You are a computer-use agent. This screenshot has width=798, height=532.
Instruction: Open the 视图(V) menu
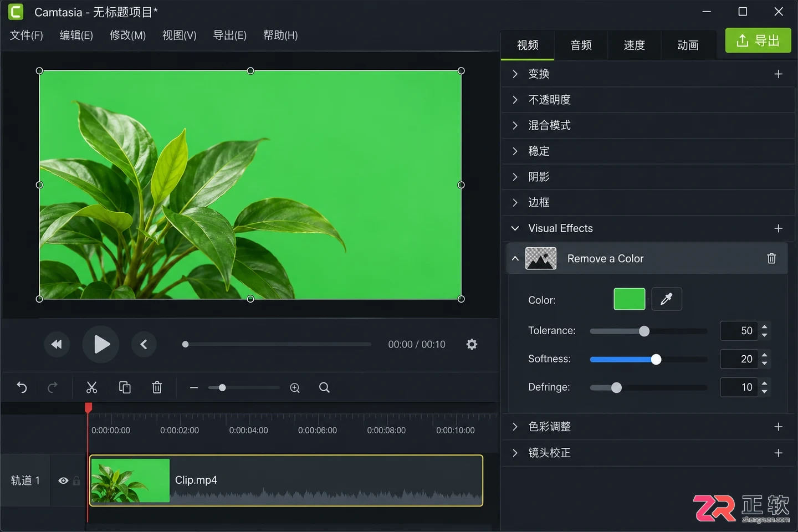(179, 35)
